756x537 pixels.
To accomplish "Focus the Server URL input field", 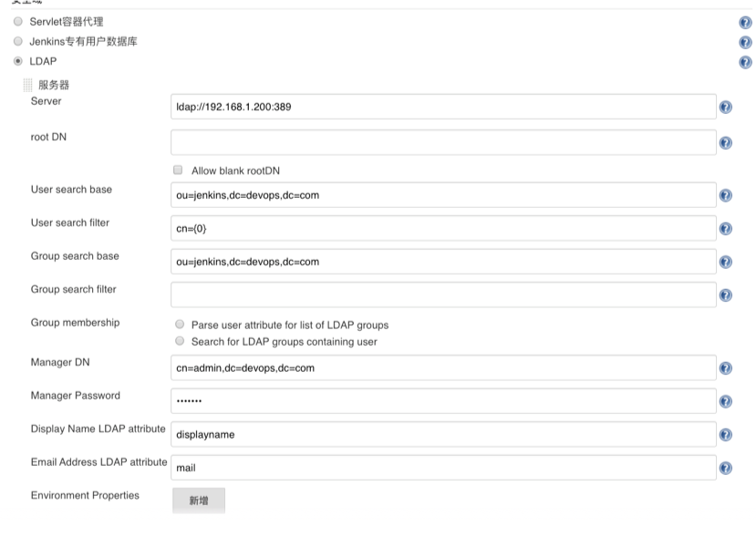I will 442,107.
